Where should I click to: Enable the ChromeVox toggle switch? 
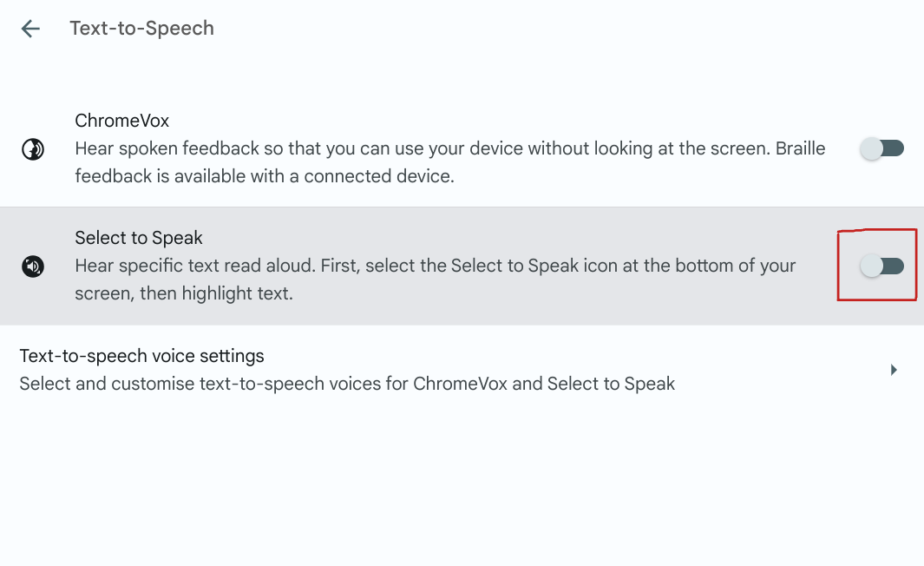coord(881,148)
